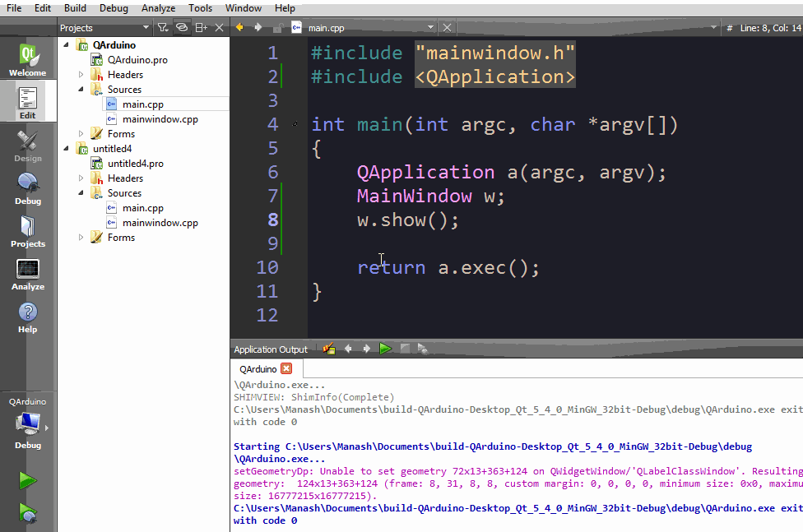Image resolution: width=803 pixels, height=532 pixels.
Task: Close the QArduino output tab
Action: click(x=286, y=369)
